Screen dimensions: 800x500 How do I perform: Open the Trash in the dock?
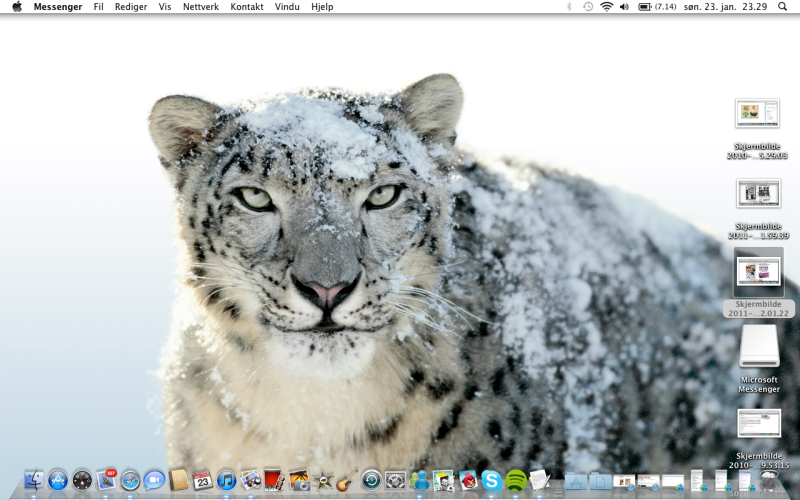[769, 481]
